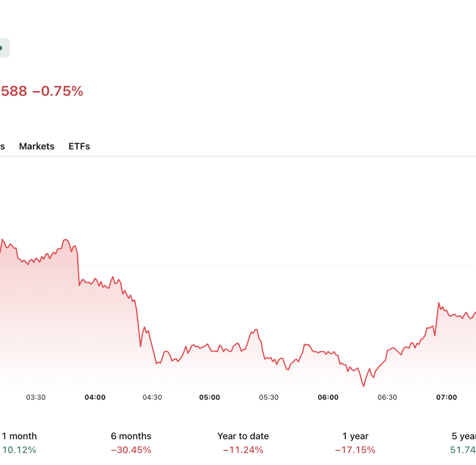Image resolution: width=476 pixels, height=465 pixels.
Task: Click the 03:30 time axis label
Action: coord(36,397)
